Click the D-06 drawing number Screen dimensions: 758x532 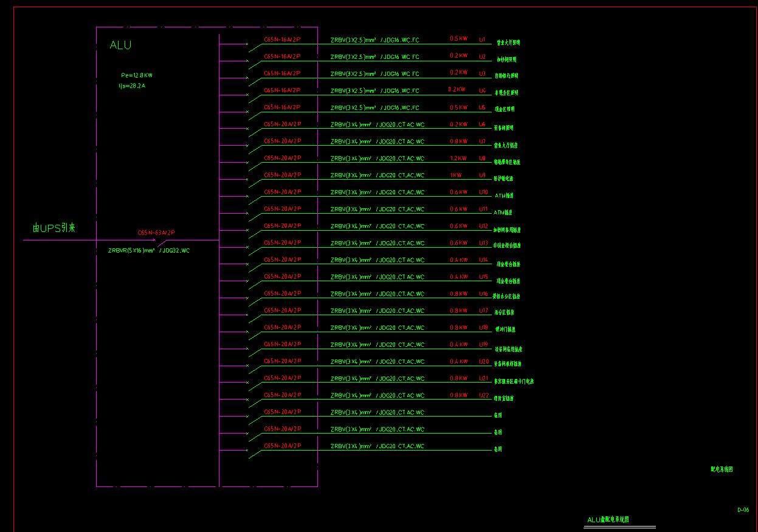coord(743,510)
